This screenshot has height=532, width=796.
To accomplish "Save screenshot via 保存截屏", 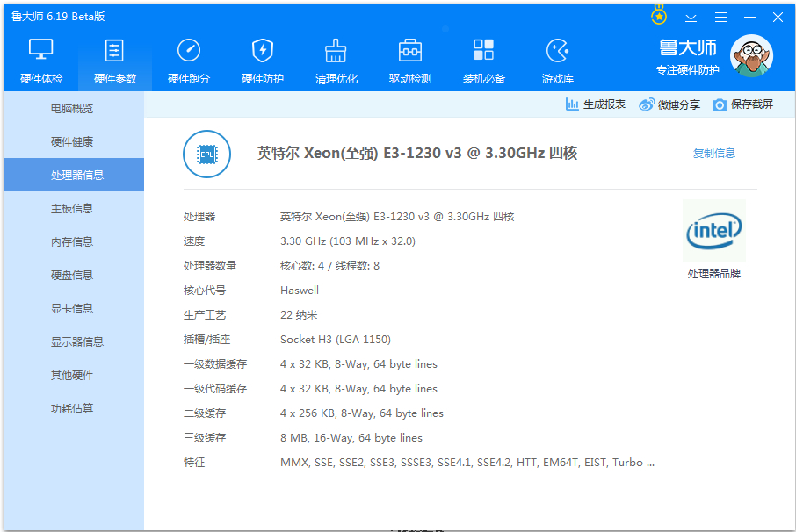I will tap(742, 104).
